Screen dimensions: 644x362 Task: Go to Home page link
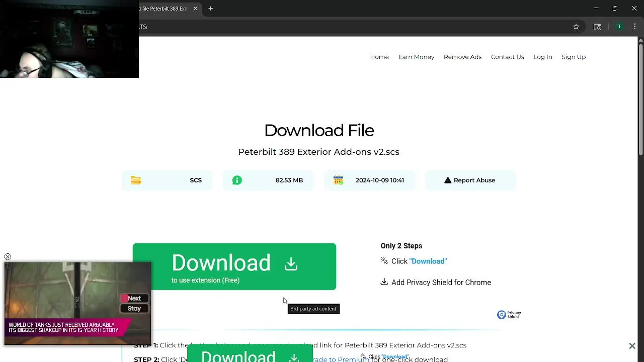[x=379, y=57]
